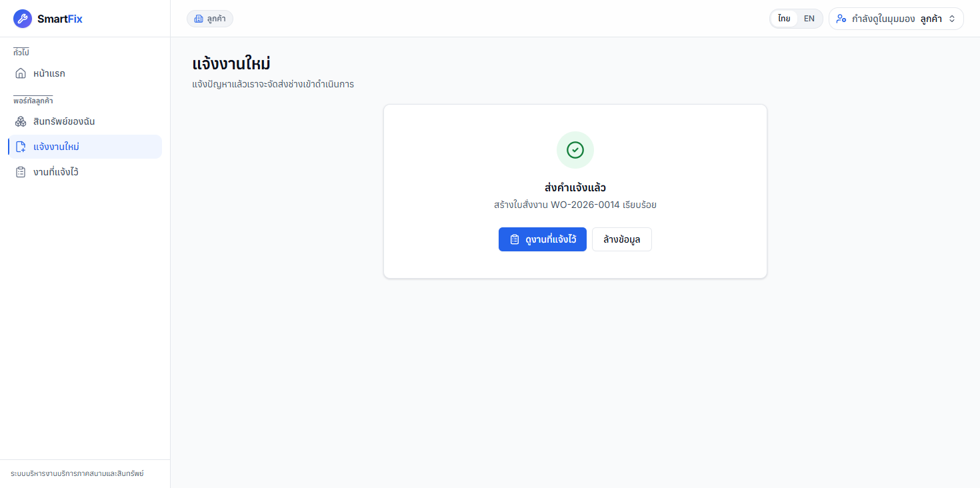The height and width of the screenshot is (488, 980).
Task: Click the clipboard icon beside งานที่แจ้งไว้
Action: pyautogui.click(x=21, y=172)
